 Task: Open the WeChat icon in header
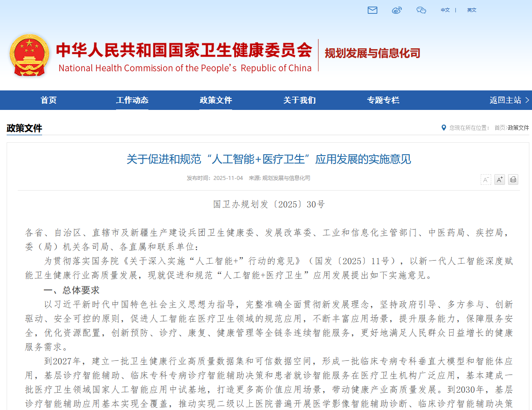(x=421, y=10)
